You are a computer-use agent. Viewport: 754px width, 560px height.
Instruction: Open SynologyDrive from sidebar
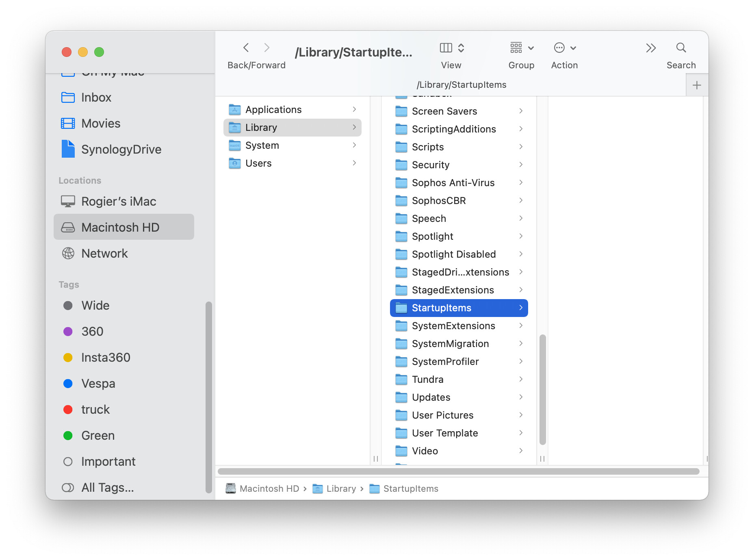pos(121,150)
